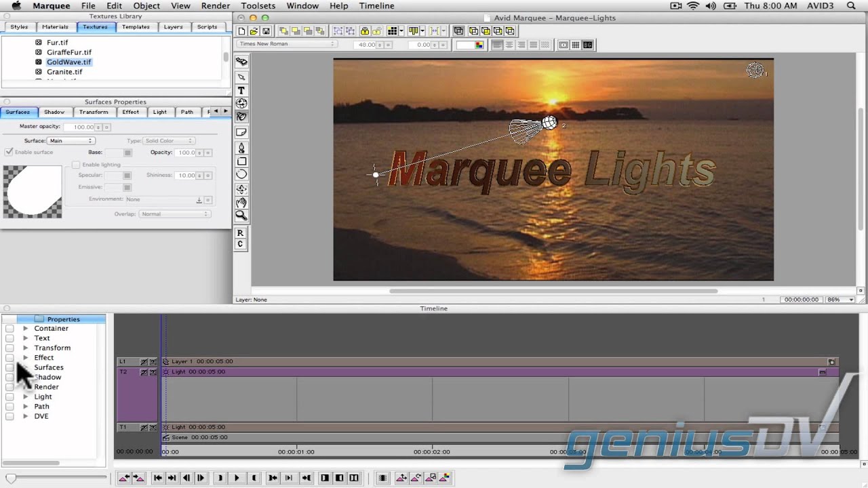Click the R button in toolbox
Viewport: 868px width, 488px height.
(240, 233)
